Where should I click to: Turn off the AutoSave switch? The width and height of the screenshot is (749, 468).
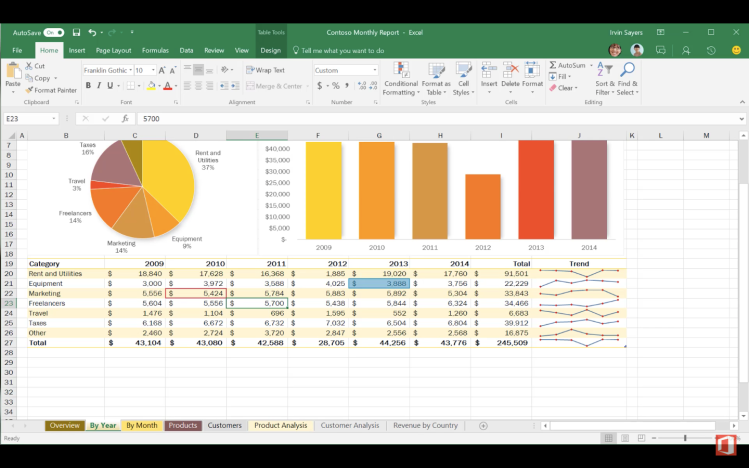click(54, 32)
